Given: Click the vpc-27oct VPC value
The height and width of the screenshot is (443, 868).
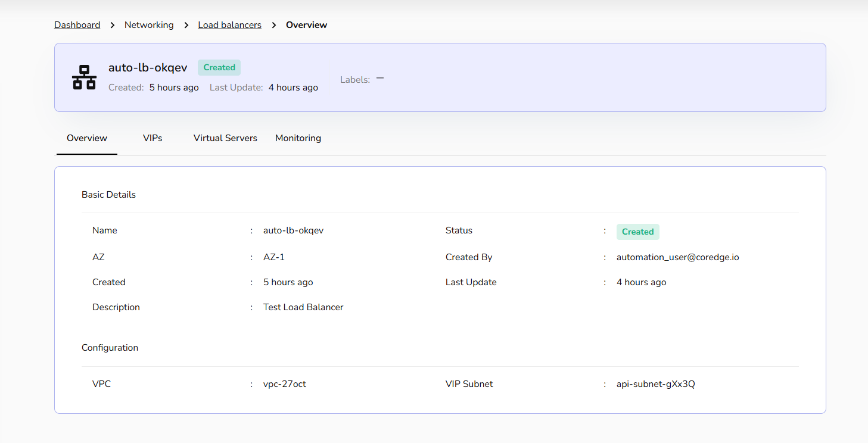Looking at the screenshot, I should 285,384.
